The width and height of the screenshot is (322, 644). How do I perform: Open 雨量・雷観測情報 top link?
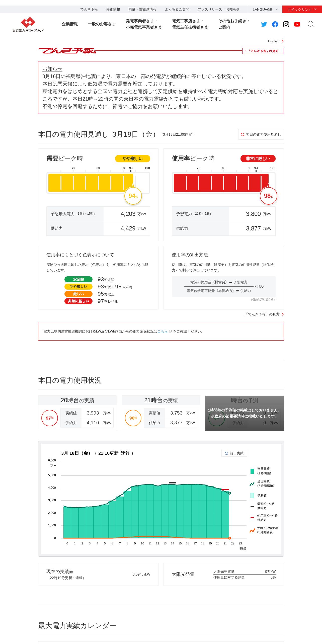[142, 9]
